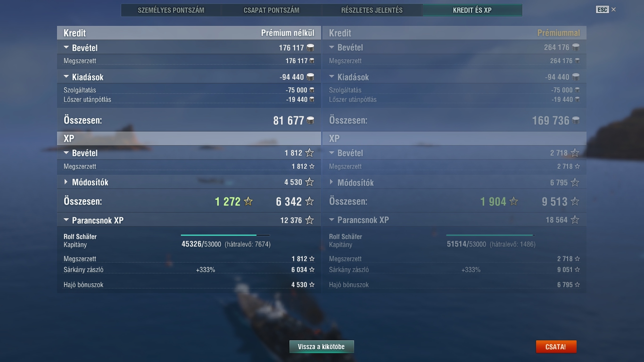This screenshot has height=362, width=644.
Task: Collapse the Kiadások section
Action: [66, 77]
